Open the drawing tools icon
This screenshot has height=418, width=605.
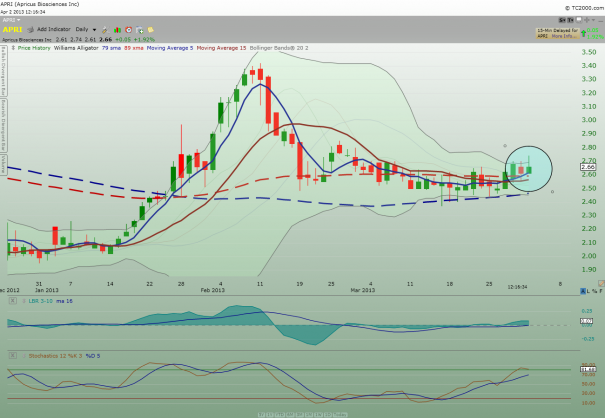[105, 30]
